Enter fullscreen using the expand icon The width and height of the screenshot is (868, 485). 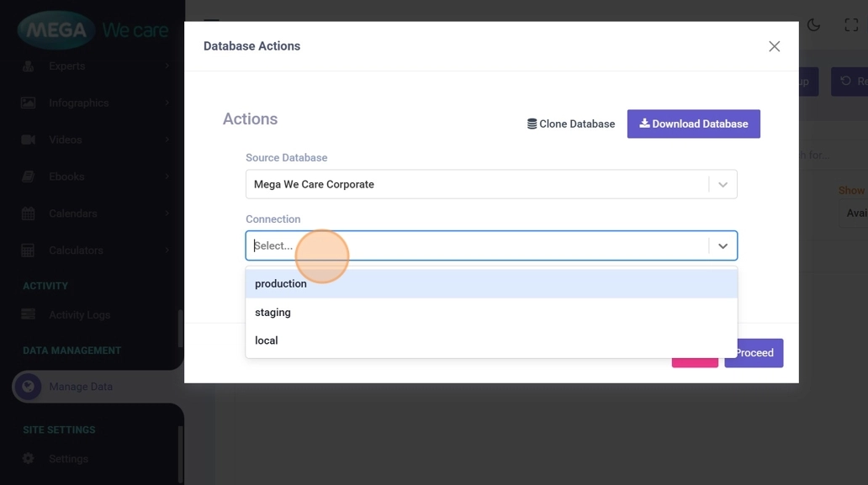851,25
